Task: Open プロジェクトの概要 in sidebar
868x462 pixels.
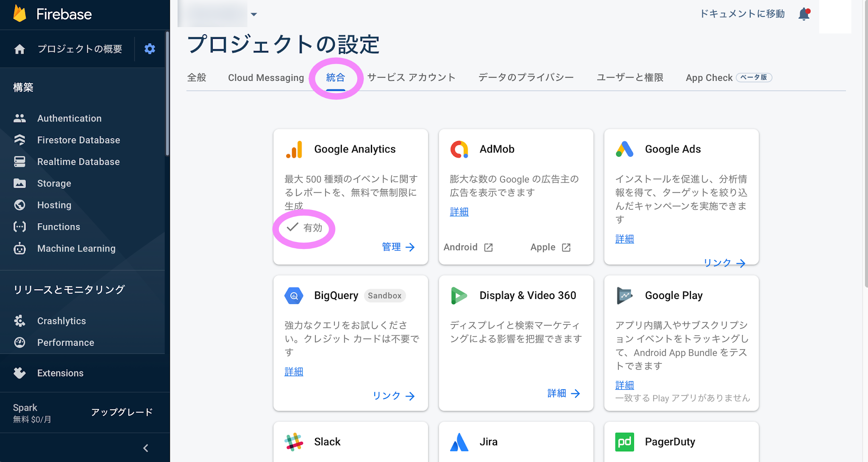Action: point(80,49)
